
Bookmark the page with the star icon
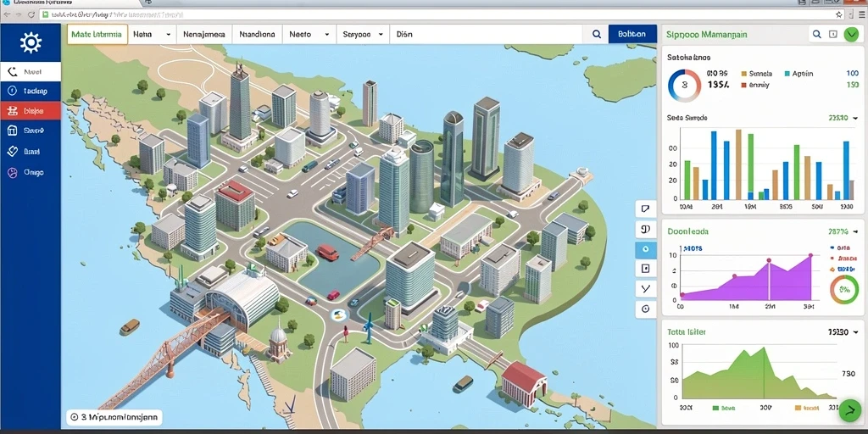tap(838, 14)
